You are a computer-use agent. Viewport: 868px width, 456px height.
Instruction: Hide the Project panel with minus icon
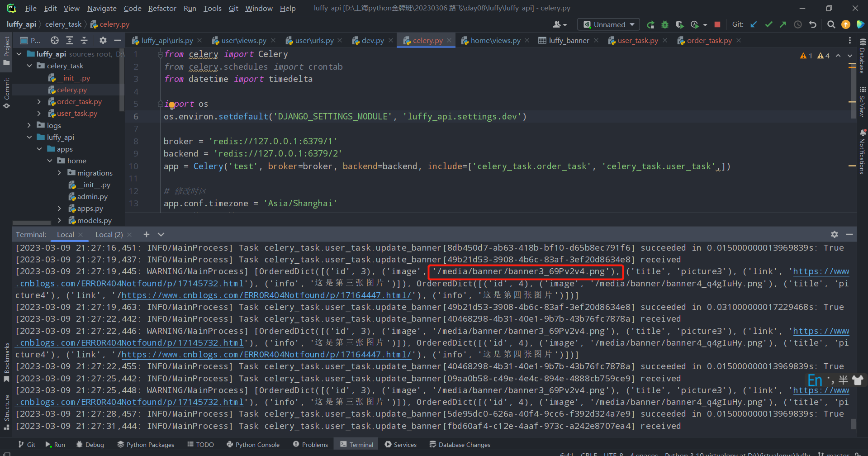pos(118,40)
